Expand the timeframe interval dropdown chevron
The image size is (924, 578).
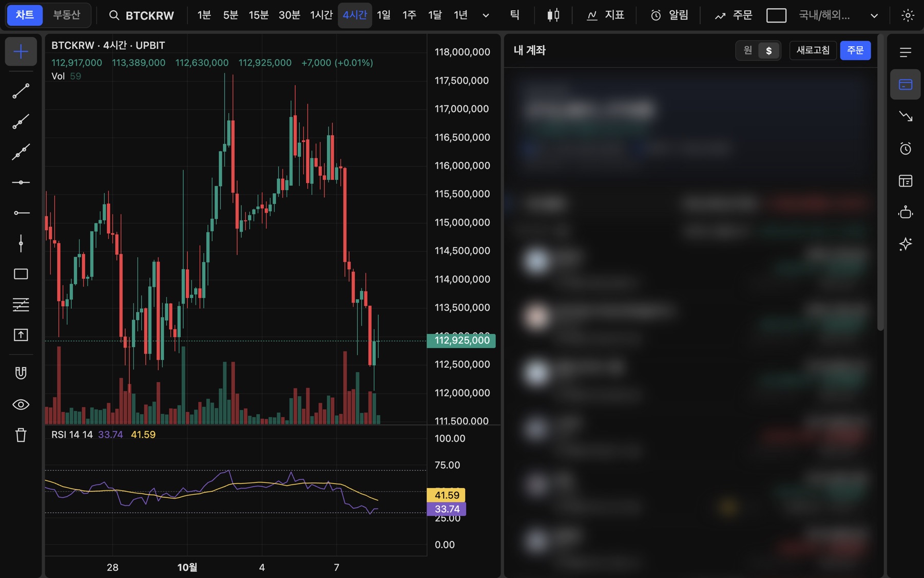point(486,15)
